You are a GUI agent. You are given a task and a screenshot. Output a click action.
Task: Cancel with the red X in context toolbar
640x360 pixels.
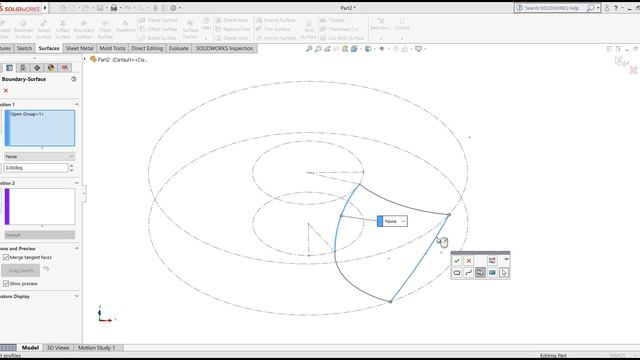(469, 261)
